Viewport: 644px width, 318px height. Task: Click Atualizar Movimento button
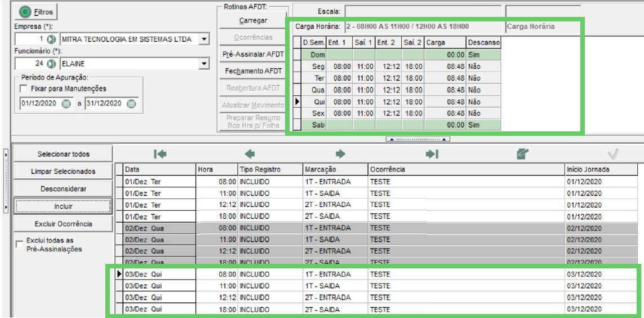tap(253, 105)
